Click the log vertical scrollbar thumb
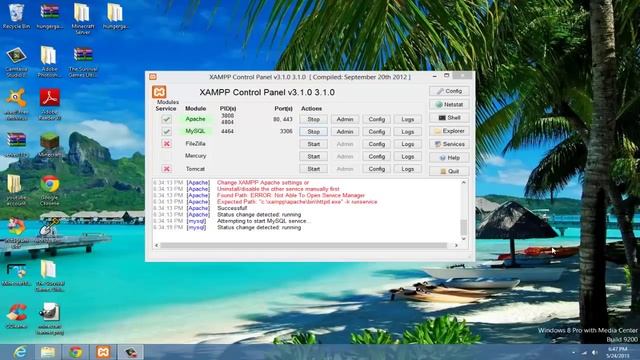 pyautogui.click(x=464, y=227)
